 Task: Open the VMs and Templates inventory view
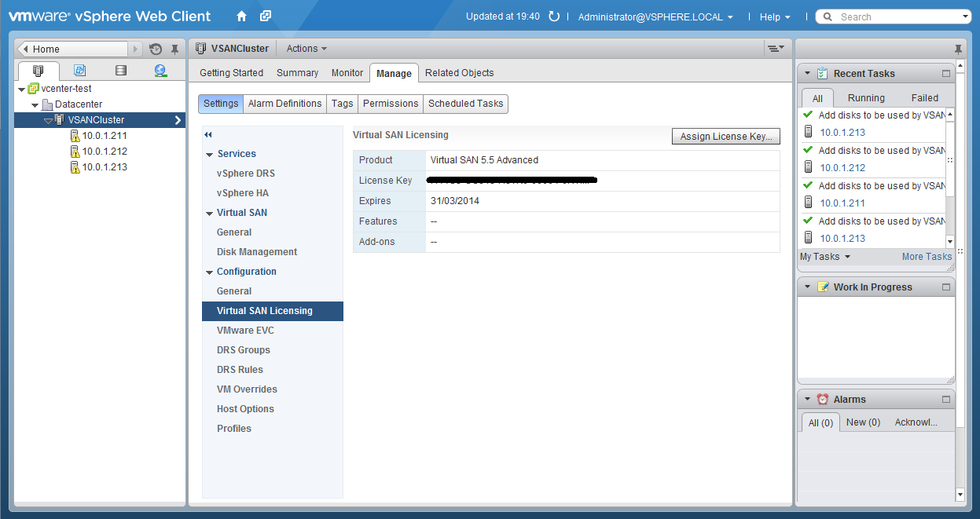[81, 70]
